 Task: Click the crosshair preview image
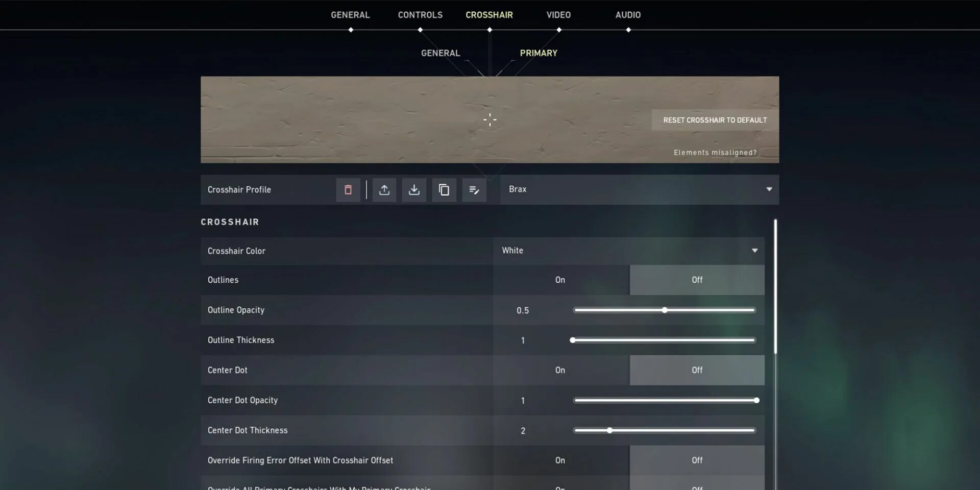pyautogui.click(x=489, y=120)
